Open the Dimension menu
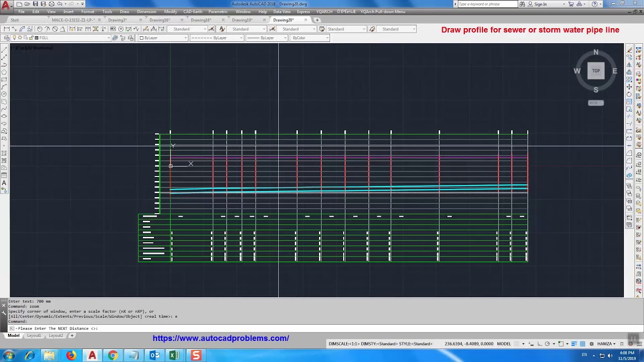Viewport: 644px width, 362px height. [146, 12]
